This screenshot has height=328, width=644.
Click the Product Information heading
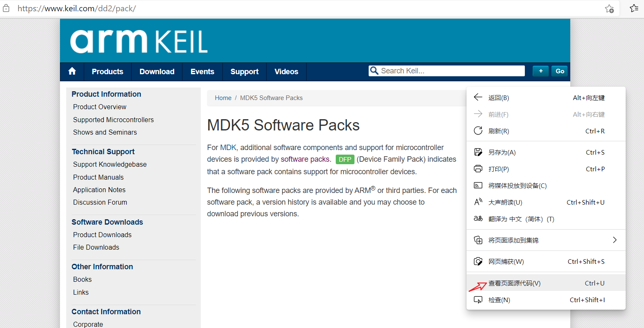coord(106,94)
